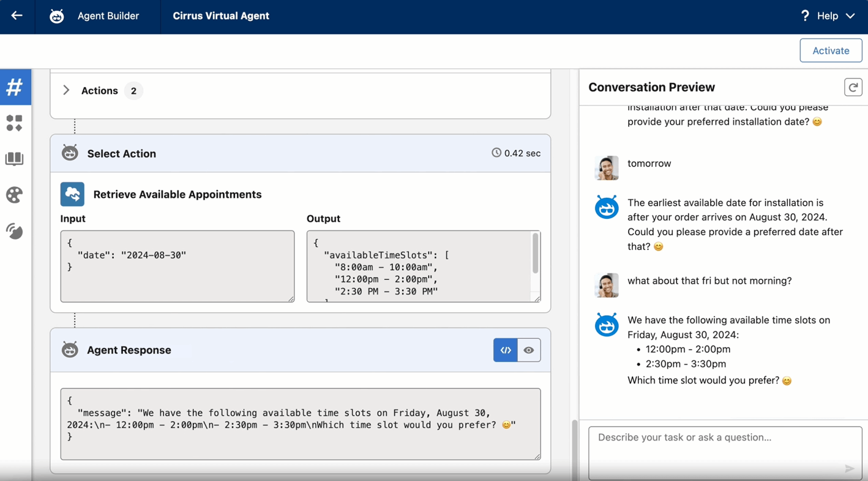
Task: Click 'Which time slot would you prefer?' text
Action: pos(703,381)
